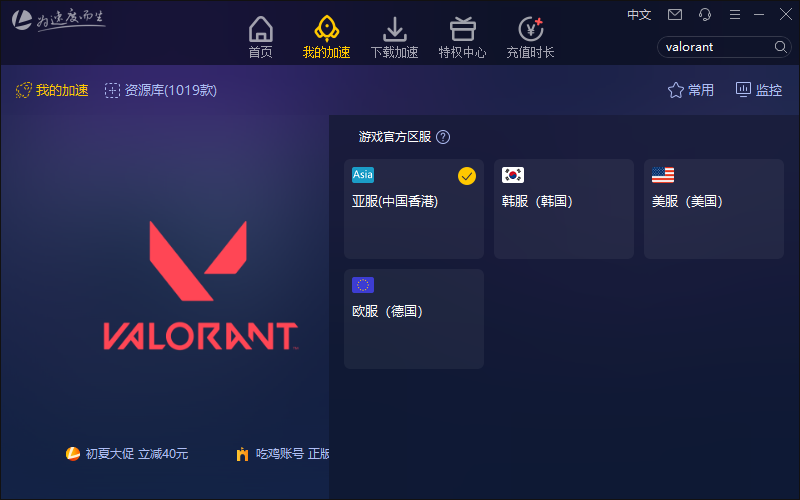Screen dimensions: 800x500
Task: Click the South Korea flag icon
Action: coord(513,175)
